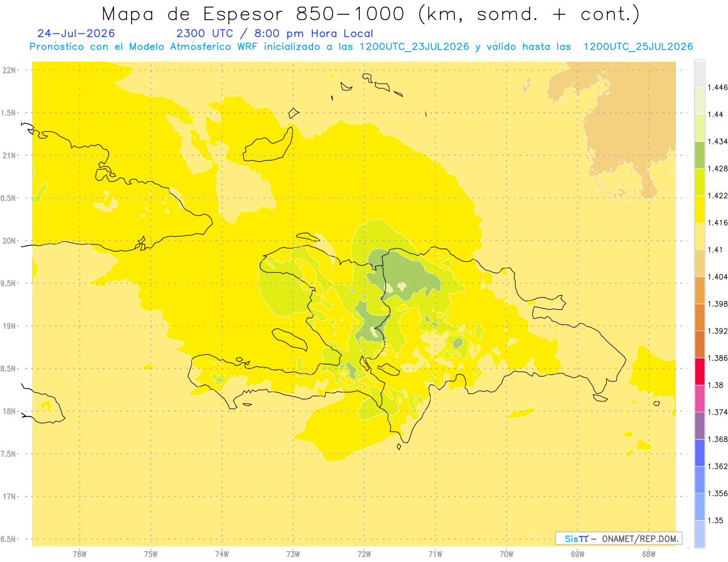Click the legend value '1.386'
Screen dimensions: 728x562
[717, 358]
